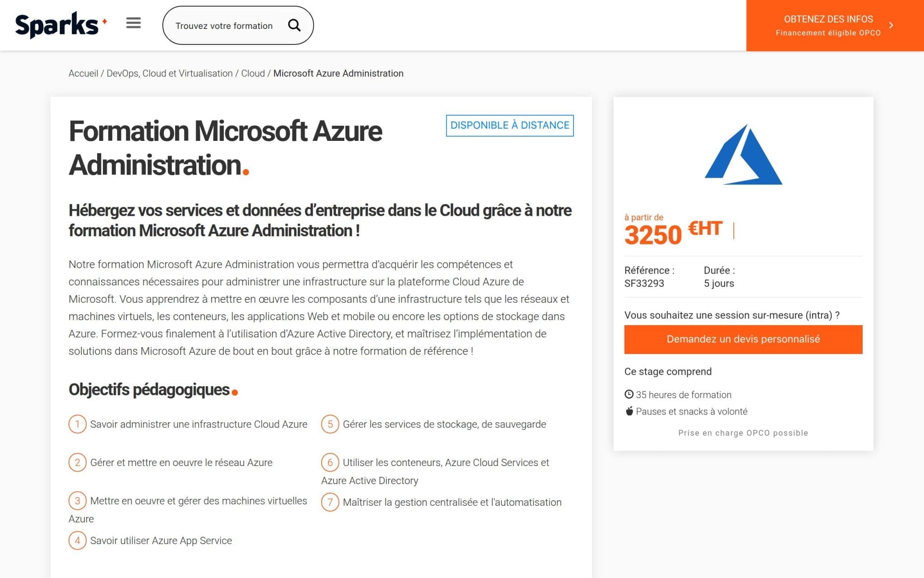Open the hamburger menu
This screenshot has width=924, height=578.
point(134,23)
